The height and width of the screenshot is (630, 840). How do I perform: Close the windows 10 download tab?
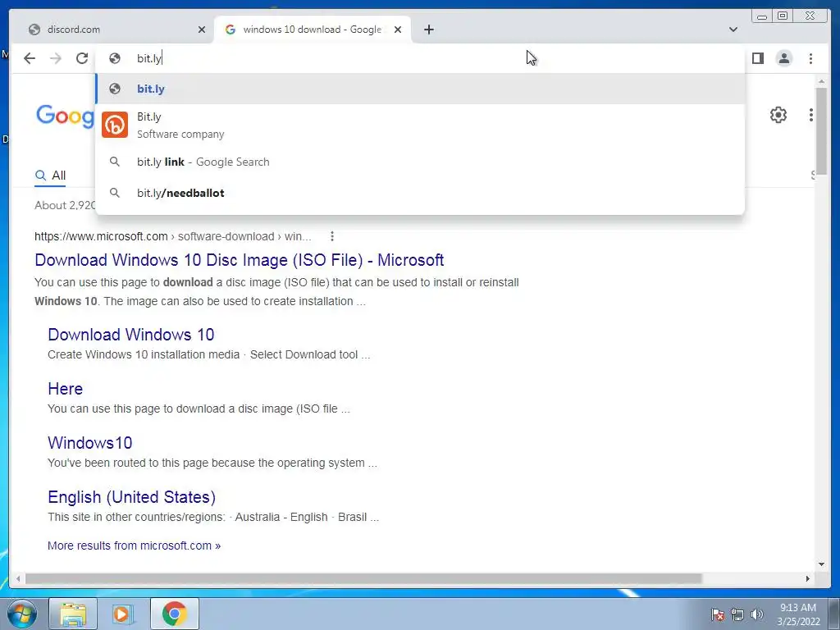click(x=398, y=30)
